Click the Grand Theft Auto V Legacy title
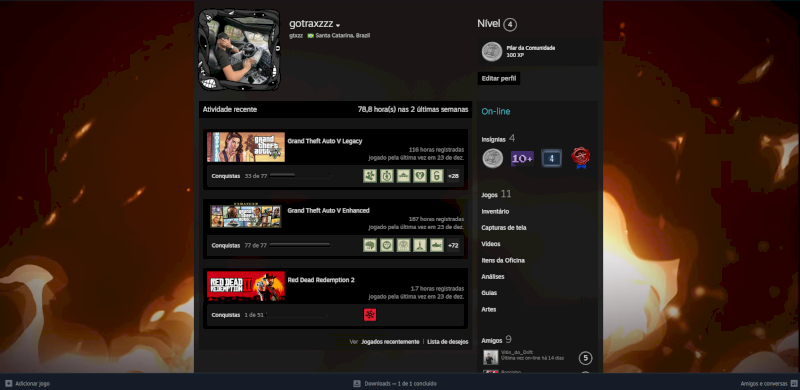This screenshot has height=390, width=800. click(324, 141)
